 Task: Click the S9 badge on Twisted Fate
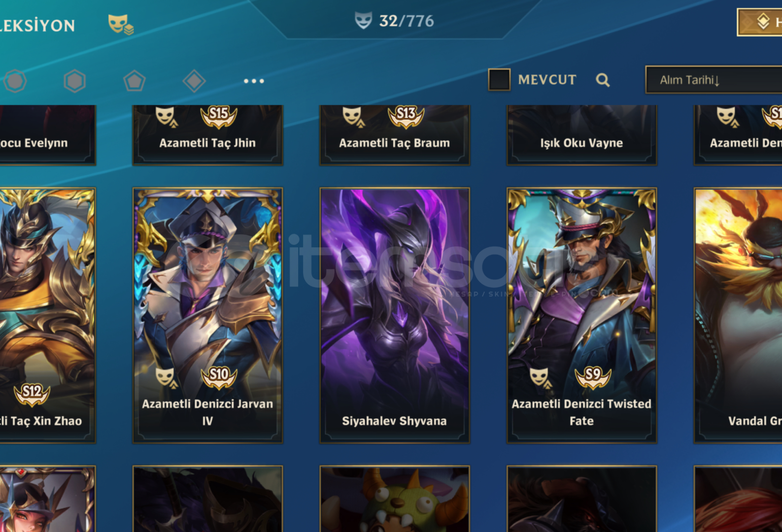point(593,377)
